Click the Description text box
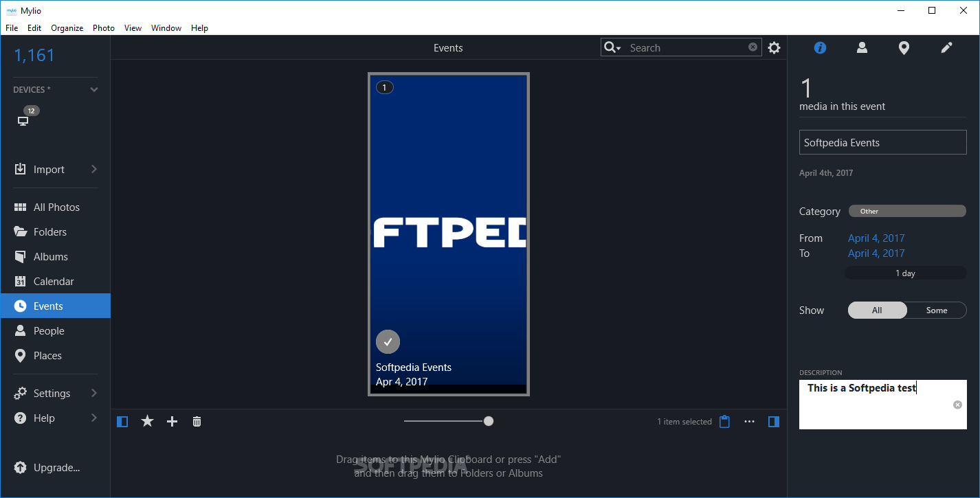980x498 pixels. click(x=882, y=405)
